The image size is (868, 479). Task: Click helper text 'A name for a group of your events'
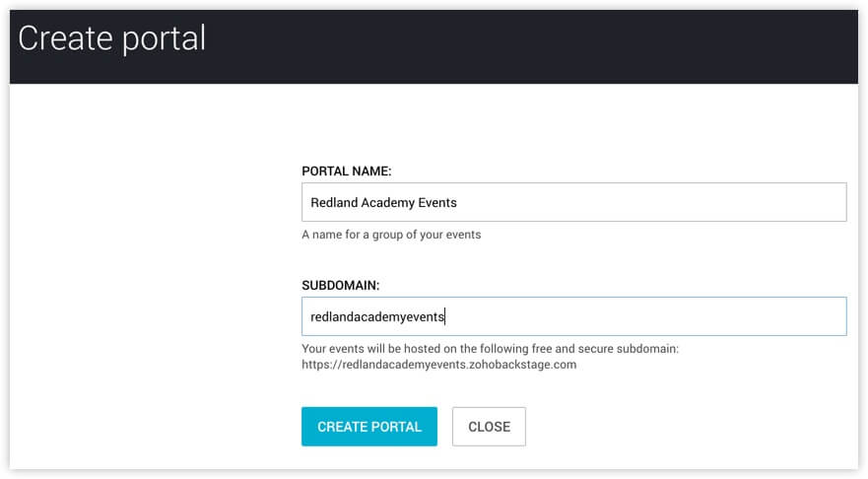tap(391, 235)
